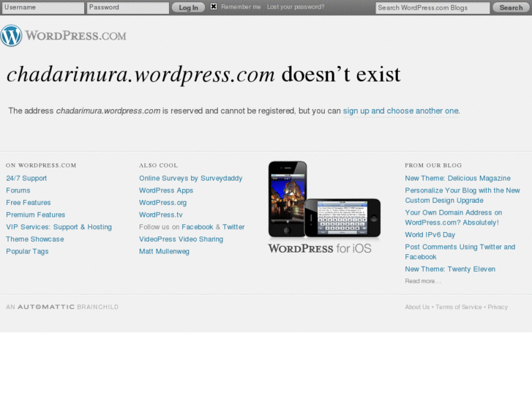Focus the Password input field
Image resolution: width=532 pixels, height=399 pixels.
pyautogui.click(x=128, y=8)
